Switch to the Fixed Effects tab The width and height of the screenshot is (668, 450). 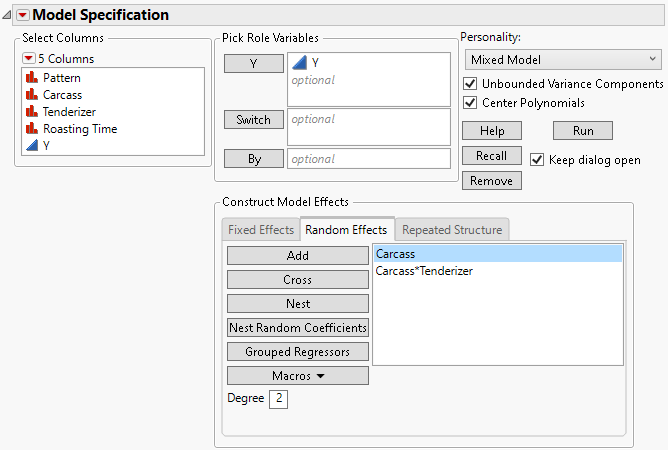point(261,230)
